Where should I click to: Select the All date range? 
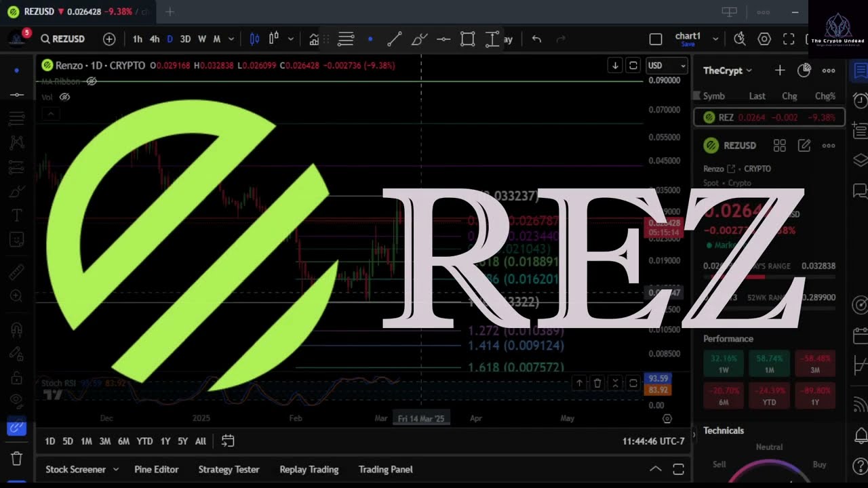(201, 441)
